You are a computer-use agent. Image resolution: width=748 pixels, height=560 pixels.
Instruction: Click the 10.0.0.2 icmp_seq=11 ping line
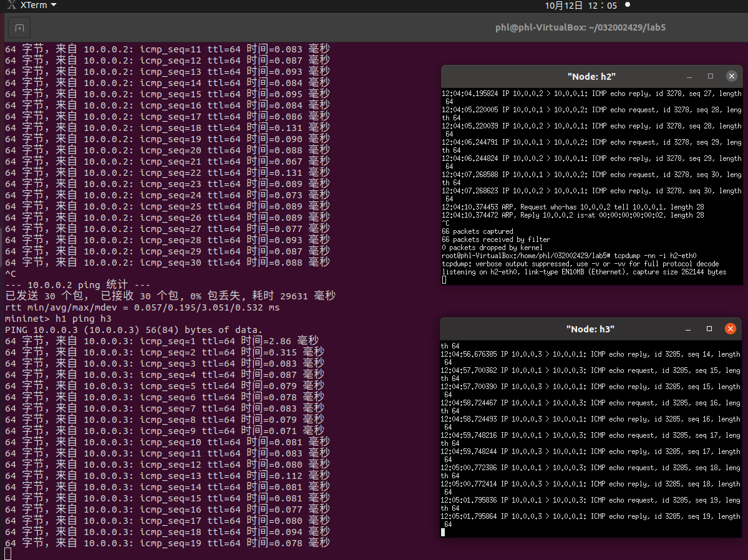(x=167, y=49)
